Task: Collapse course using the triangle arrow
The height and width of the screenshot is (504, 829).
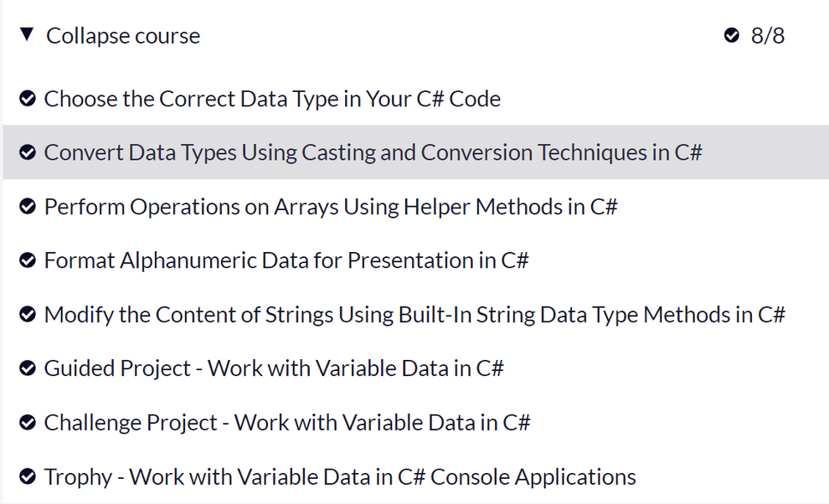Action: coord(27,35)
